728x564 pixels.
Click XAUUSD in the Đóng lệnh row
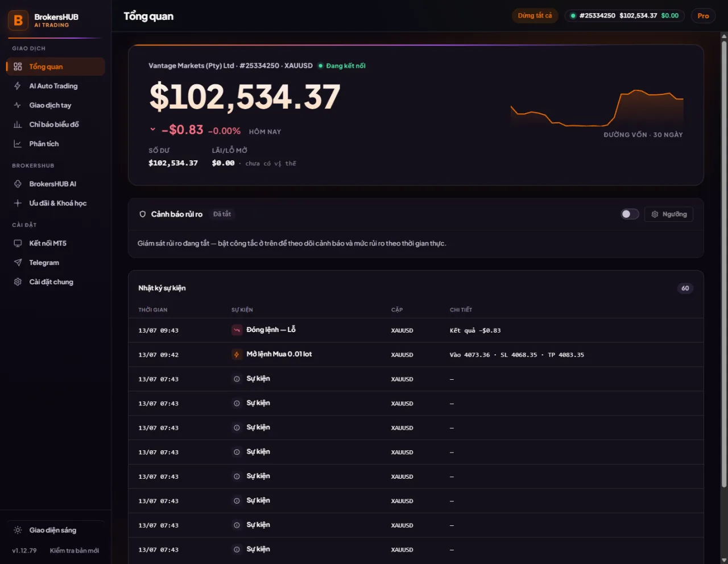tap(402, 330)
